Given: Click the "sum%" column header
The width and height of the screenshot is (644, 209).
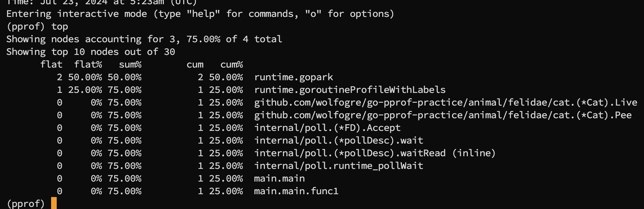Looking at the screenshot, I should click(130, 64).
